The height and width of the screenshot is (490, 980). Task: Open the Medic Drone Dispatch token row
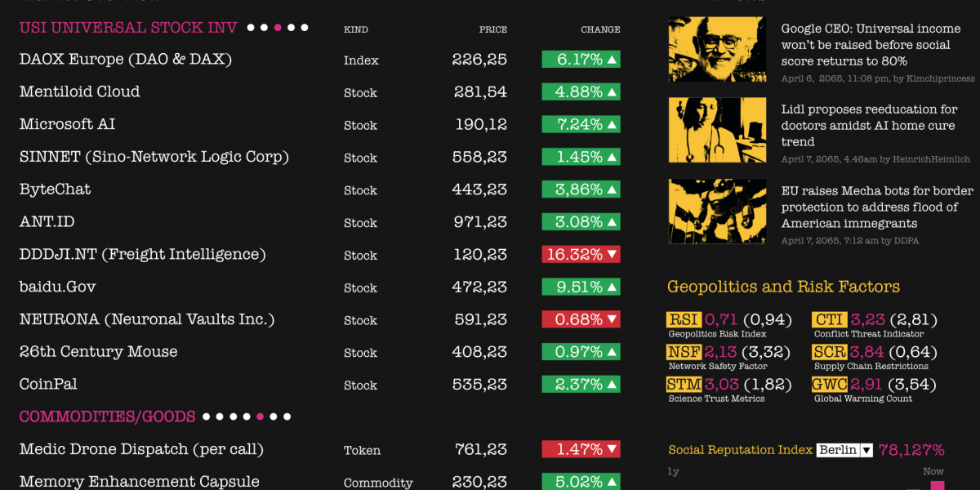click(319, 449)
